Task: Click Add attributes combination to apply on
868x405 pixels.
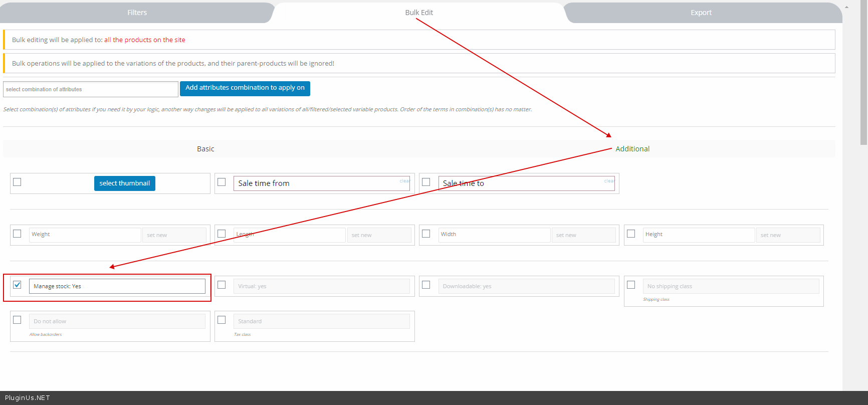Action: pos(245,88)
